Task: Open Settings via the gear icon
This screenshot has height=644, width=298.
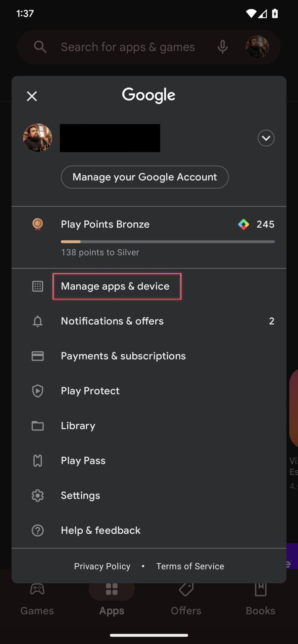Action: 38,495
